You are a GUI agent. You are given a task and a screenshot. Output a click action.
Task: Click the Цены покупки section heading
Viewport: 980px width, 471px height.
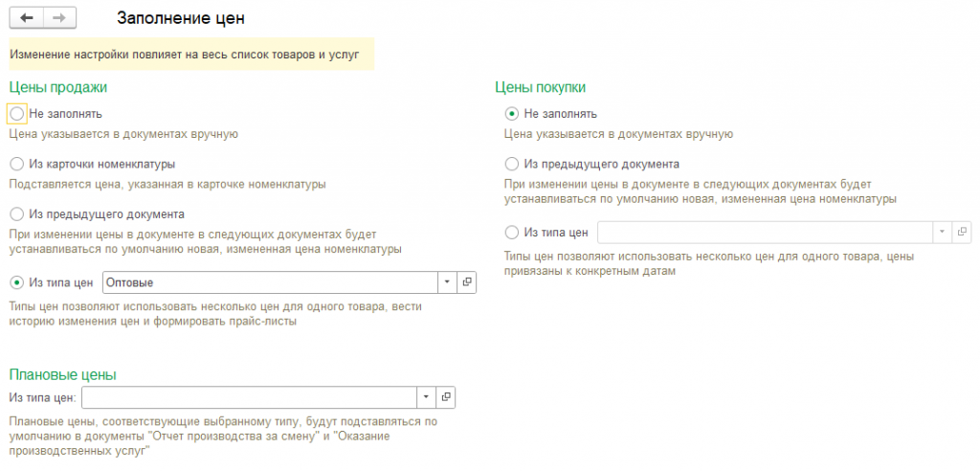[541, 87]
